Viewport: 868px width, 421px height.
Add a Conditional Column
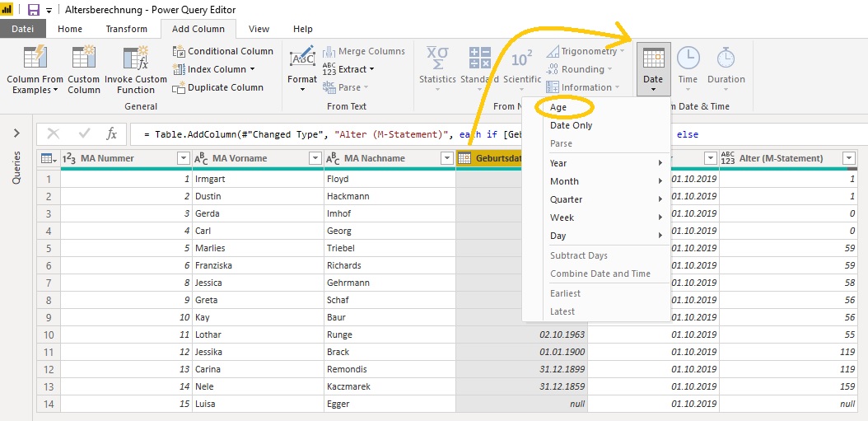coord(223,51)
